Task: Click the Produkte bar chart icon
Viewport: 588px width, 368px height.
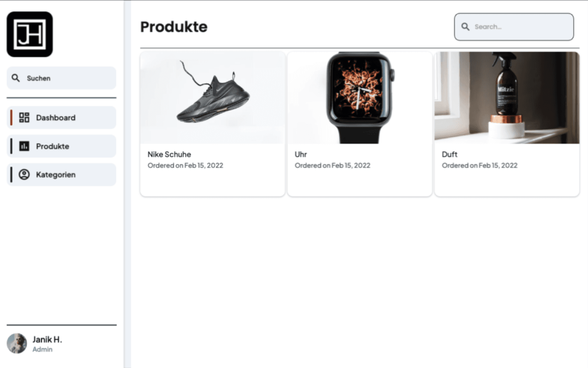Action: (x=24, y=146)
